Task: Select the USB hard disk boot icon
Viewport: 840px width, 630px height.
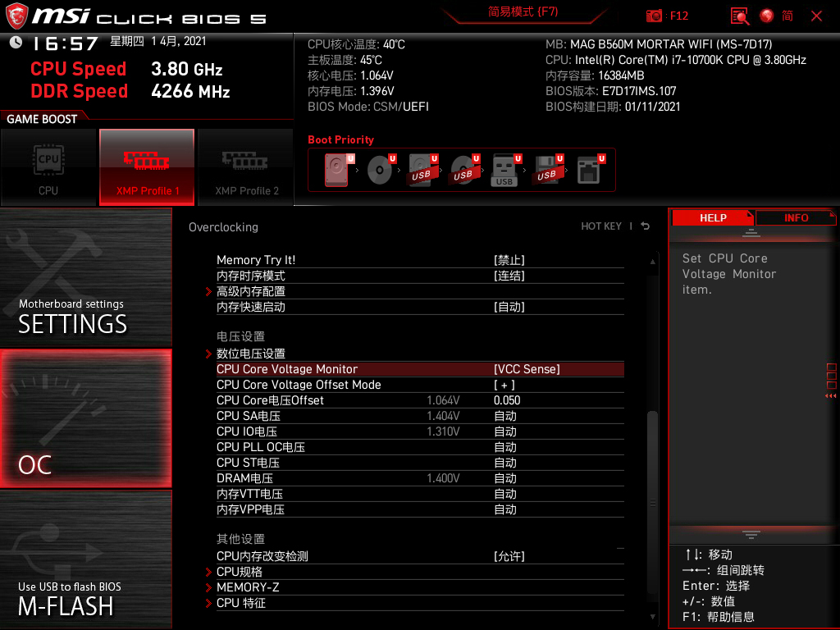Action: click(x=422, y=170)
